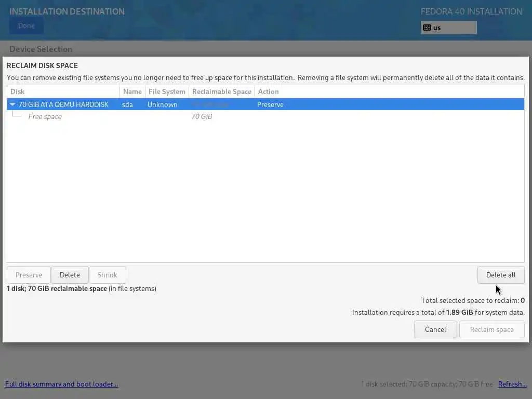The width and height of the screenshot is (532, 399).
Task: Click the keyboard layout icon next to us
Action: (427, 28)
